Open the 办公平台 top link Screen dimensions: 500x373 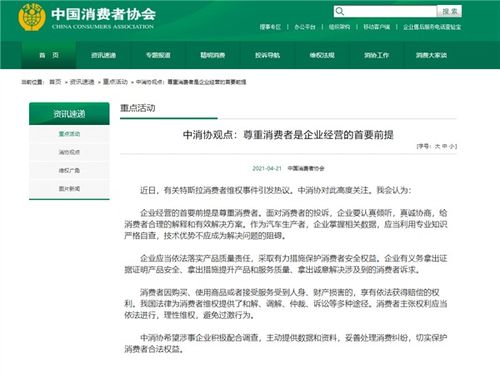305,27
